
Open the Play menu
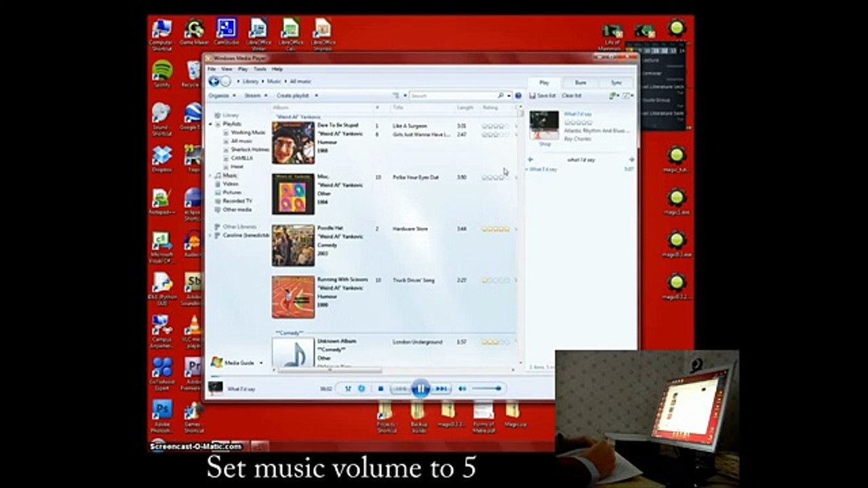pyautogui.click(x=242, y=69)
